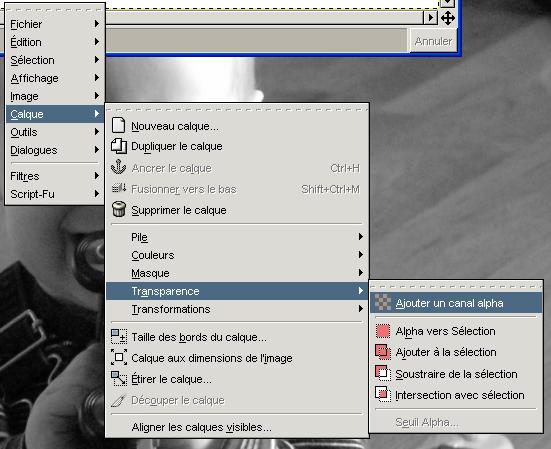551x449 pixels.
Task: Click the Étirer le calque icon
Action: 119,379
